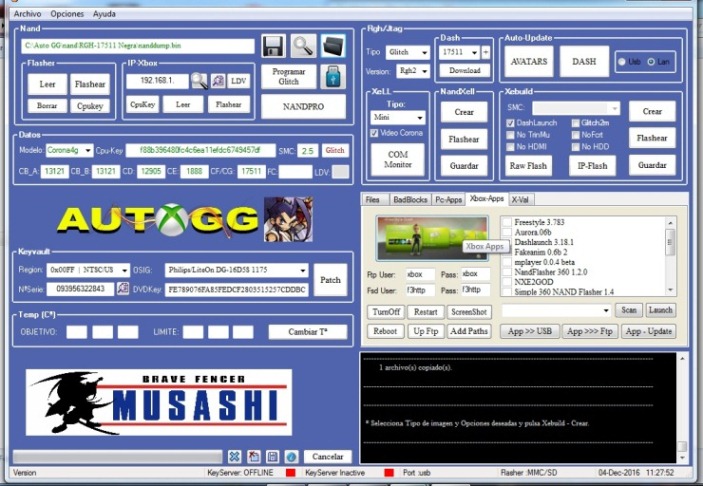Toggle the DashLaunch checkbox

tap(510, 123)
